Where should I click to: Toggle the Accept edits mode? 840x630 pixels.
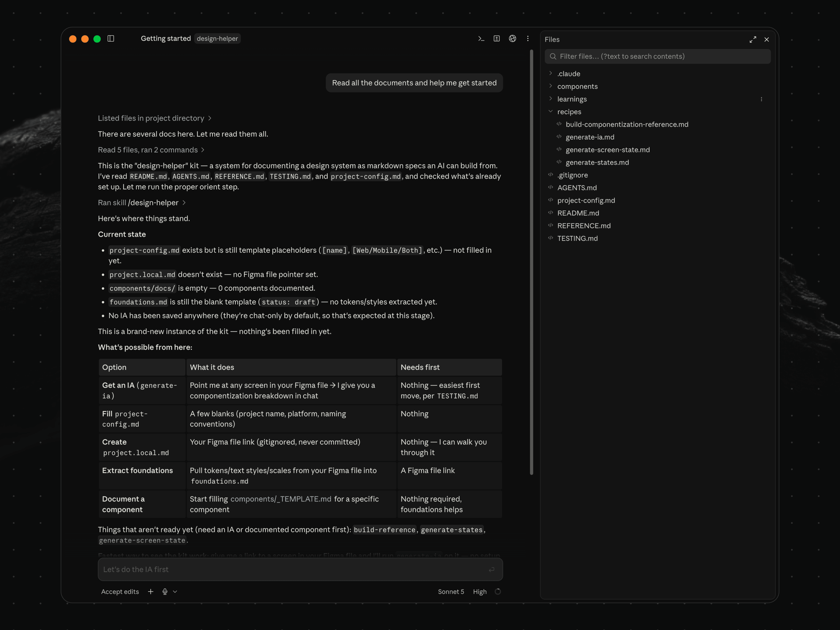[120, 592]
